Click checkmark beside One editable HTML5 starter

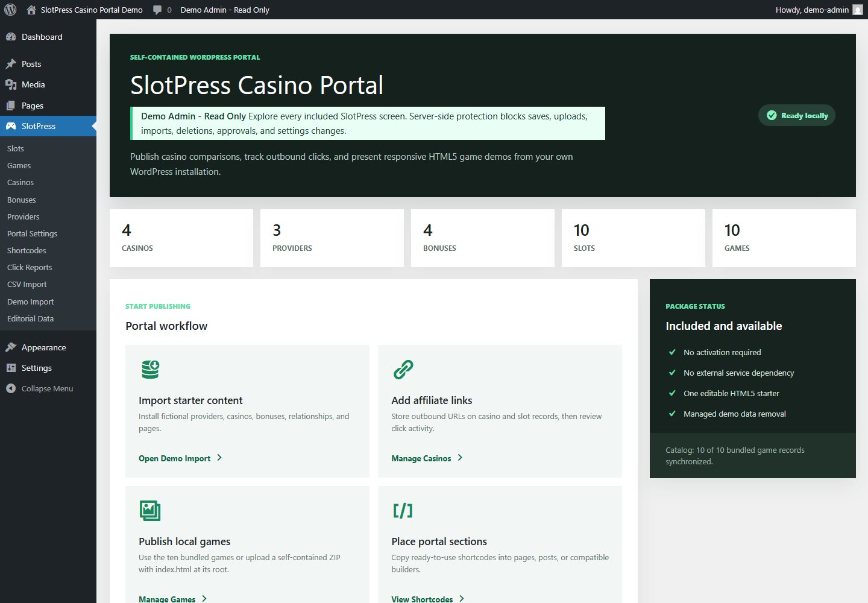click(672, 393)
